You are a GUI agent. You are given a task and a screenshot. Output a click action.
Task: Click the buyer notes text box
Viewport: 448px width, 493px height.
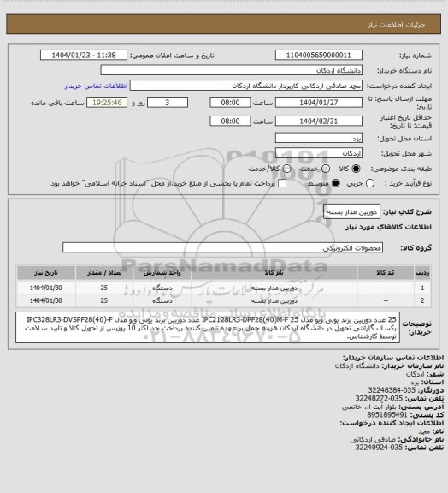tap(208, 328)
